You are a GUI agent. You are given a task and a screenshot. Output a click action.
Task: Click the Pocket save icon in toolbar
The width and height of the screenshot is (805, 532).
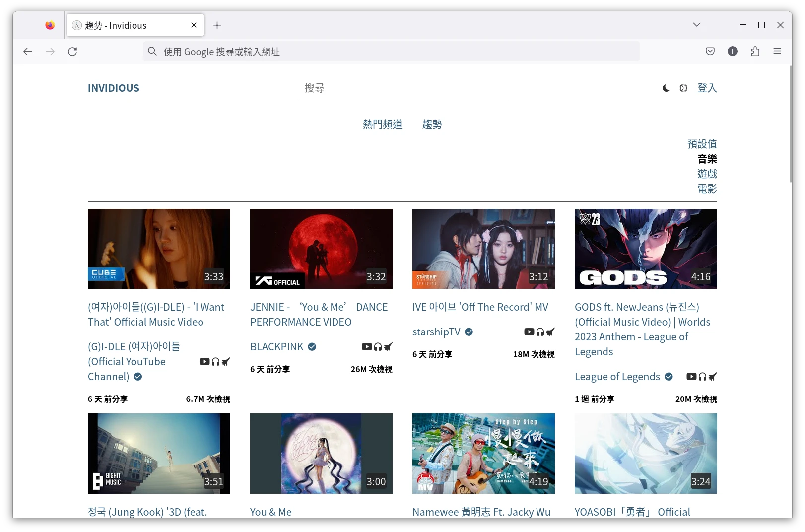[x=710, y=51]
